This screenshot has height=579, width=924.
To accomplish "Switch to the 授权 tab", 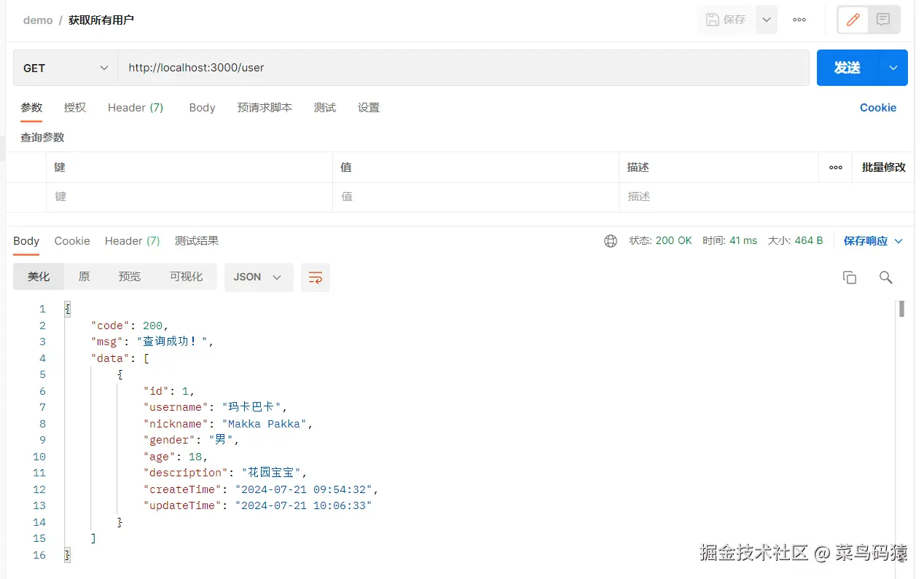I will [75, 108].
